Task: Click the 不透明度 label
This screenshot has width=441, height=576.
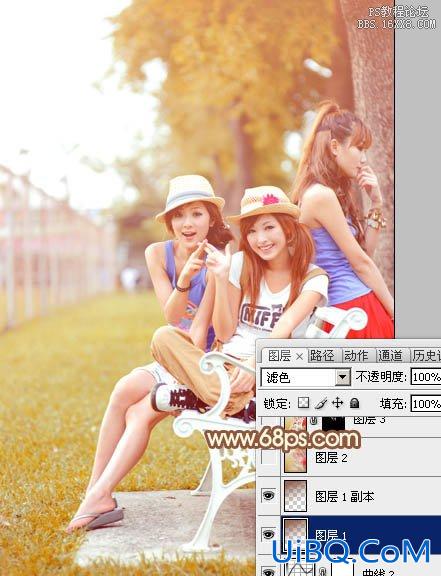Action: 381,377
